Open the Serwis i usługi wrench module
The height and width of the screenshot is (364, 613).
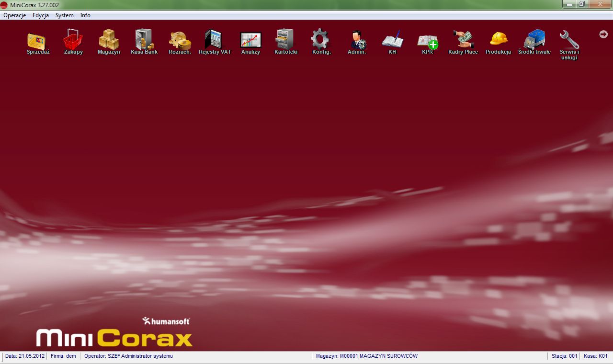(569, 45)
